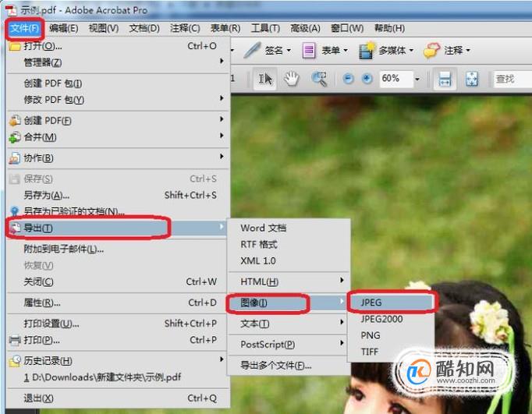Select the Marquee Zoom tool
Image resolution: width=532 pixels, height=414 pixels.
pyautogui.click(x=319, y=79)
